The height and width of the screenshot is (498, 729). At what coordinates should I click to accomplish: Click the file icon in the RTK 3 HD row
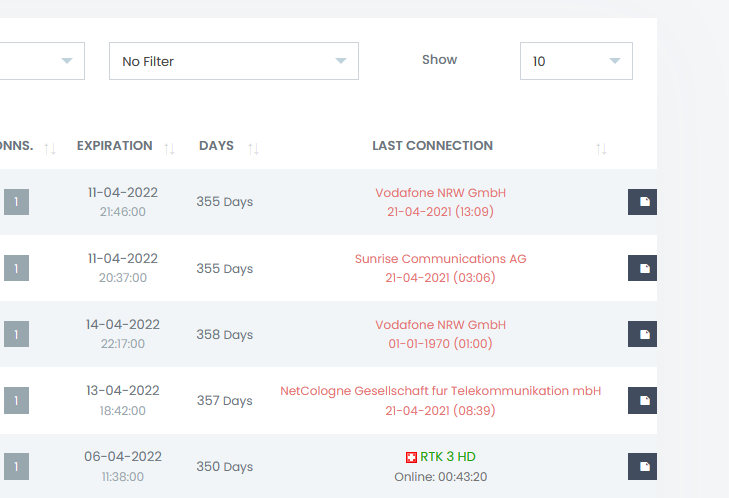[643, 466]
